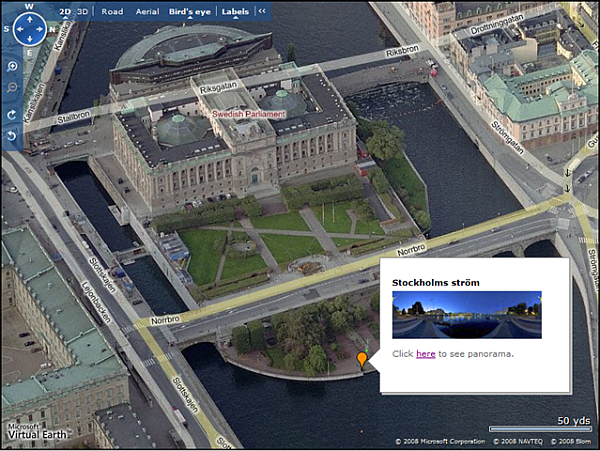The width and height of the screenshot is (600, 451).
Task: Click the N direction letter on compass
Action: point(52,29)
